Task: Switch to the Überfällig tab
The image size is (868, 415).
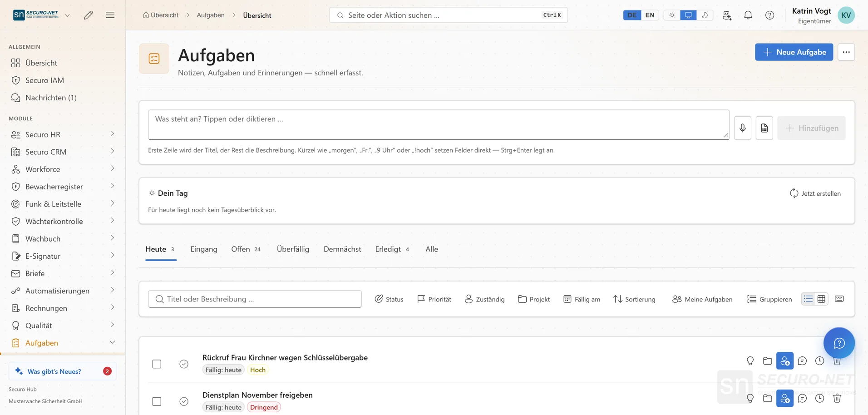Action: point(293,249)
